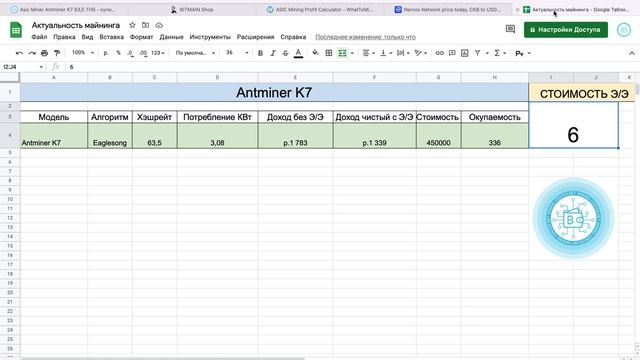Switch to ASIC Mining Profit Calculator tab
The height and width of the screenshot is (360, 640).
pos(320,9)
